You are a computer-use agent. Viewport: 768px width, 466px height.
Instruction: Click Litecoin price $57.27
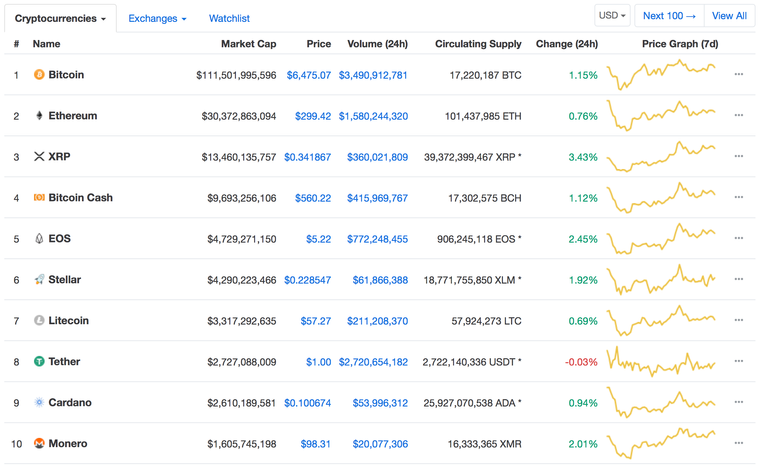point(316,321)
